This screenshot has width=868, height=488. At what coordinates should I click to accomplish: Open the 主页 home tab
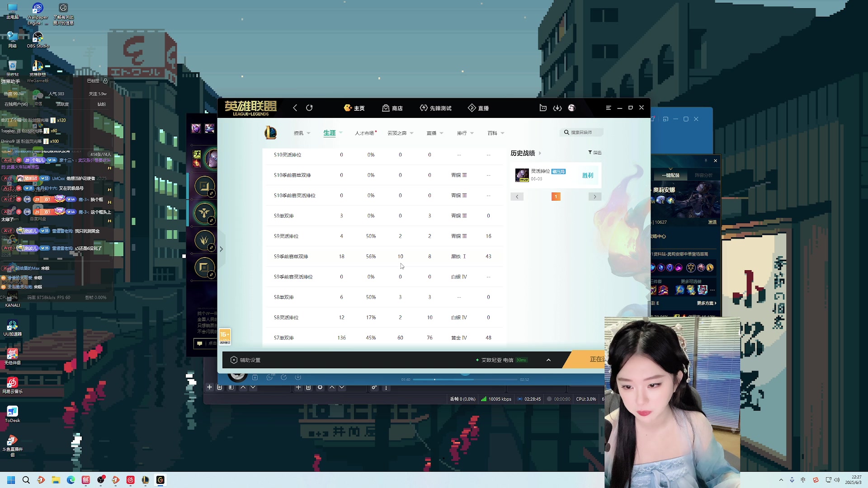[x=354, y=108]
